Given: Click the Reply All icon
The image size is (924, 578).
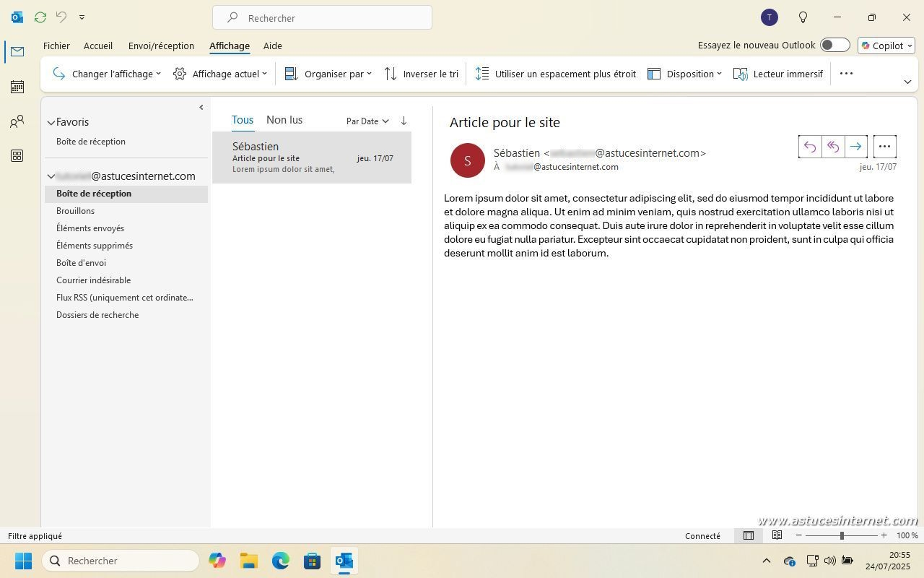Looking at the screenshot, I should click(833, 147).
